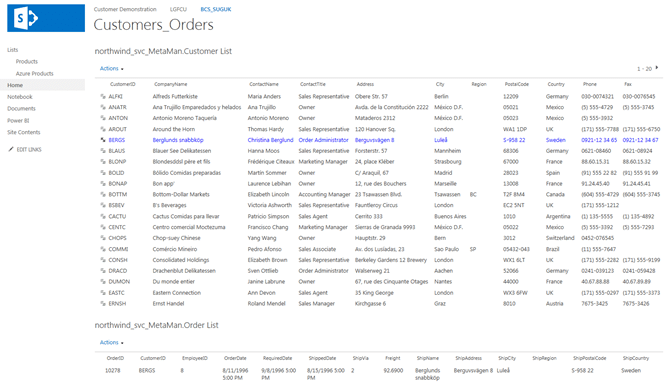This screenshot has height=384, width=670.
Task: Select the row icon for DRACD
Action: [x=103, y=271]
